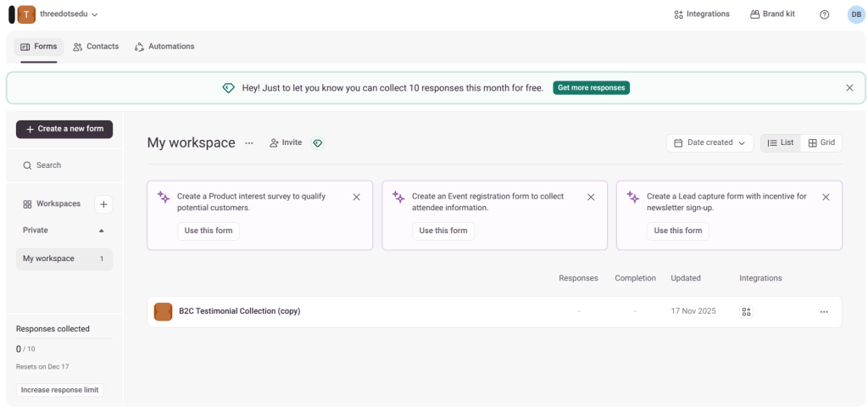Open the Date created sort dropdown
Viewport: 868px width, 412px height.
(x=709, y=143)
